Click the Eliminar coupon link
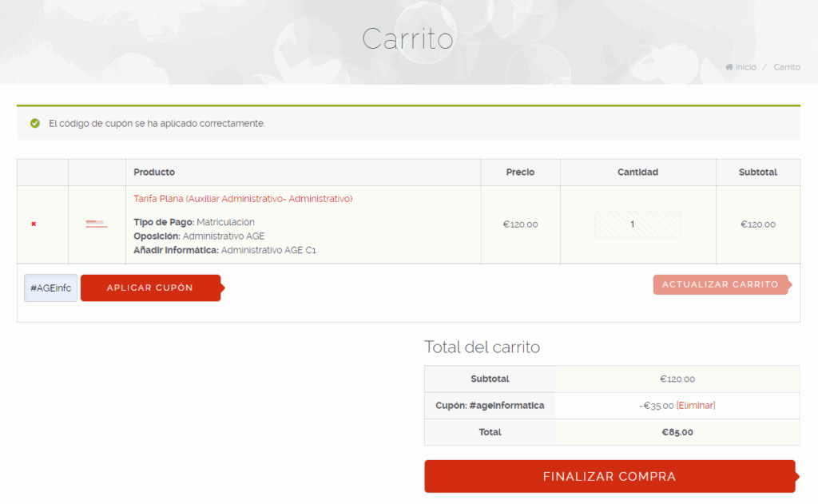 coord(696,406)
